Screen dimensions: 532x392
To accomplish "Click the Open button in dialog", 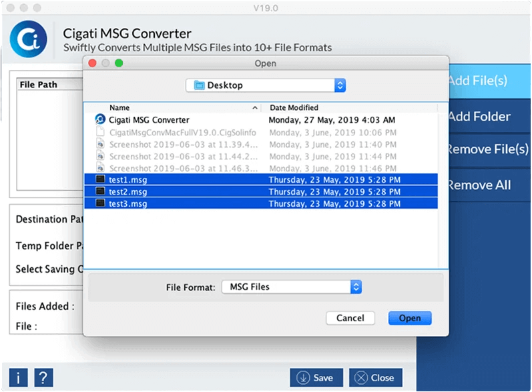I will click(x=410, y=318).
